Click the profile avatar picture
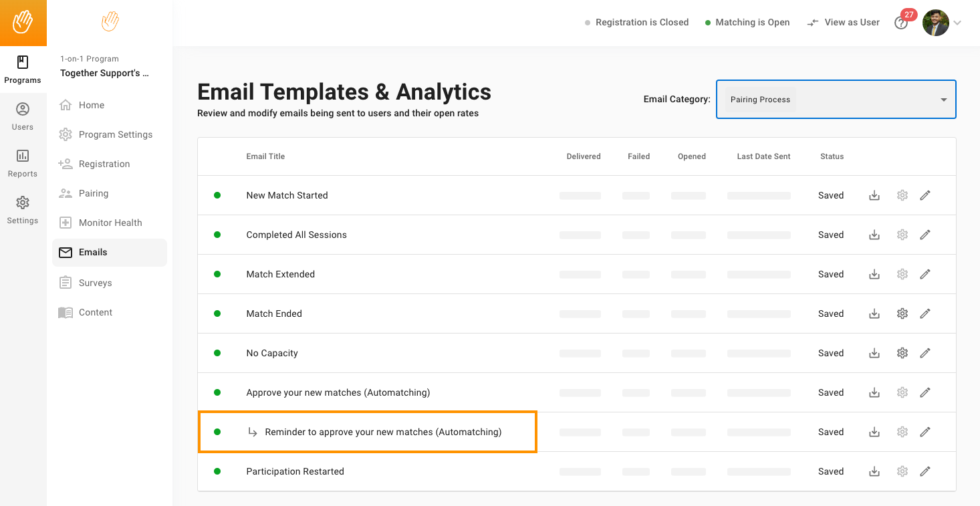 click(x=935, y=23)
